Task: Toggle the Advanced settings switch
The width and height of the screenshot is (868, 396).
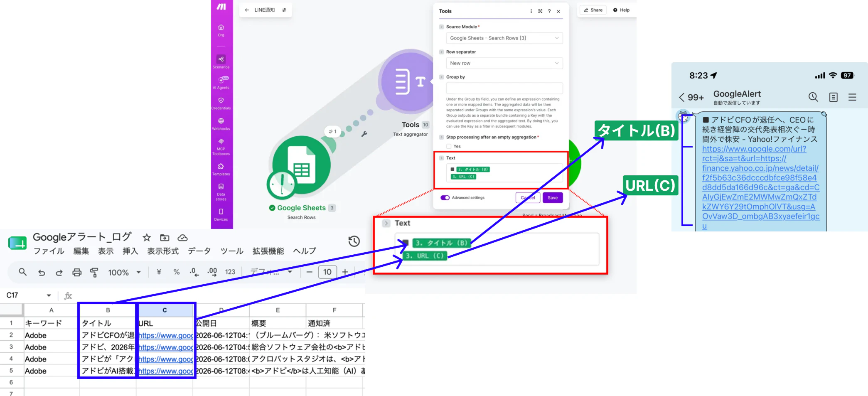Action: [445, 198]
